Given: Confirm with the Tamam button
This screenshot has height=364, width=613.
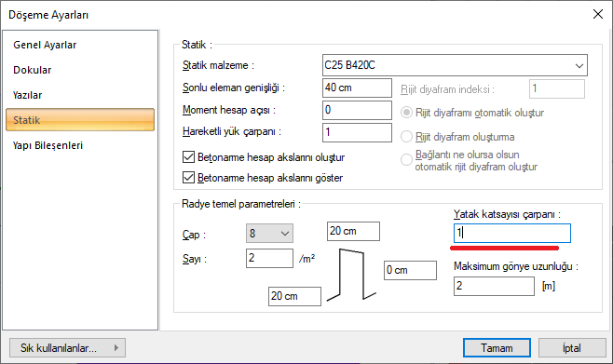Looking at the screenshot, I should (x=497, y=347).
